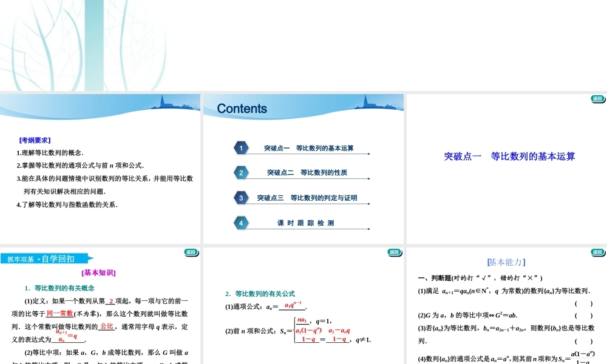The height and width of the screenshot is (364, 607).
Task: Mark answer bracket for judgment question (2)
Action: click(x=583, y=315)
